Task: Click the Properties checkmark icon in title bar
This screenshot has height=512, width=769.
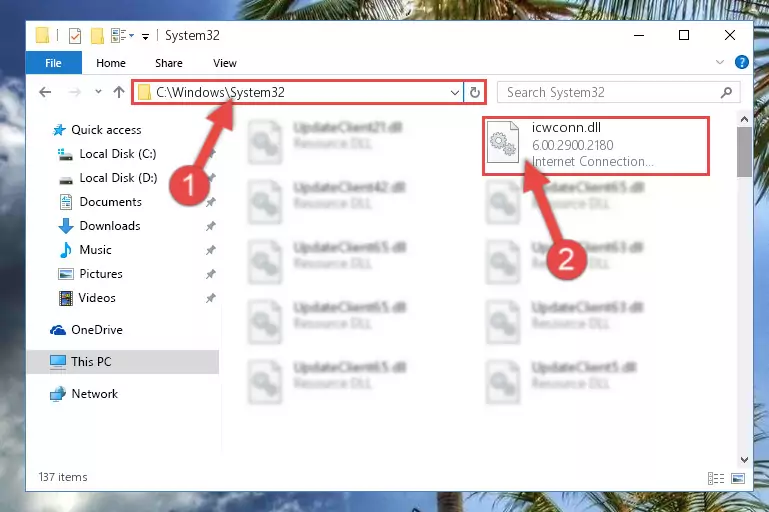Action: [75, 36]
